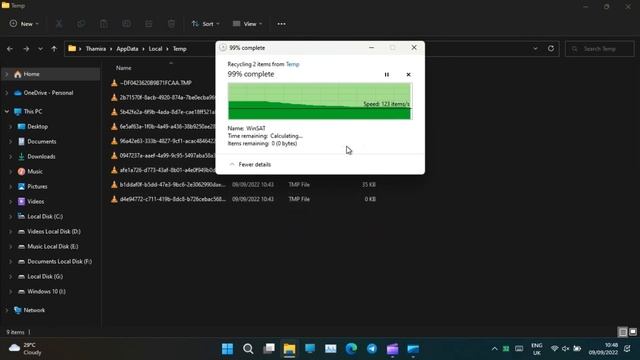Image resolution: width=640 pixels, height=360 pixels.
Task: Click the Cut icon in the toolbar
Action: click(59, 24)
